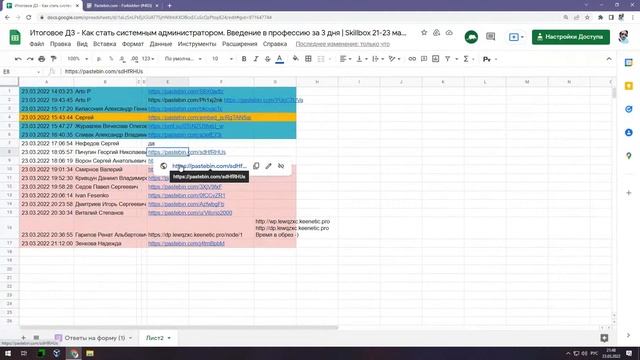Open the Формат menu
Image resolution: width=640 pixels, height=360 pixels.
click(133, 44)
